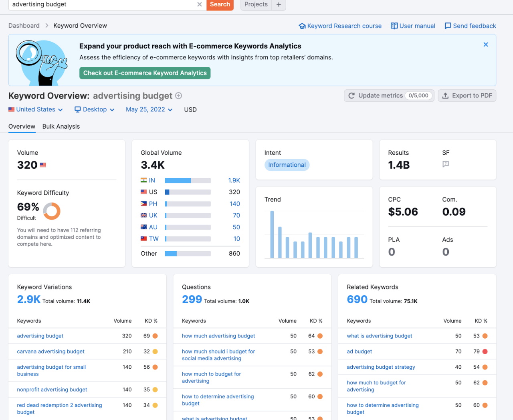
Task: Open ad budget related keyword
Action: (x=360, y=351)
